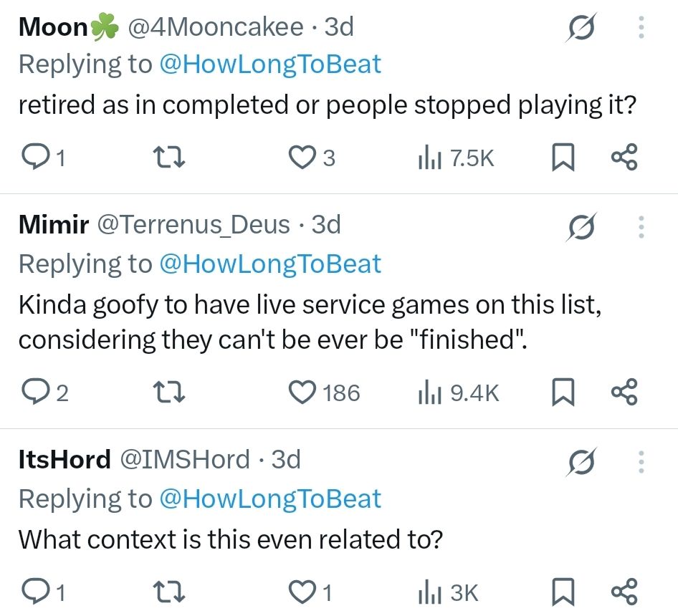Retweet Moon's reply about retired games
The image size is (678, 616).
[170, 157]
